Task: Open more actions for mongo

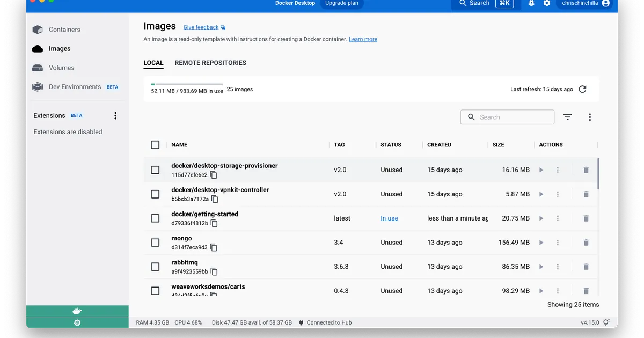Action: pyautogui.click(x=558, y=243)
